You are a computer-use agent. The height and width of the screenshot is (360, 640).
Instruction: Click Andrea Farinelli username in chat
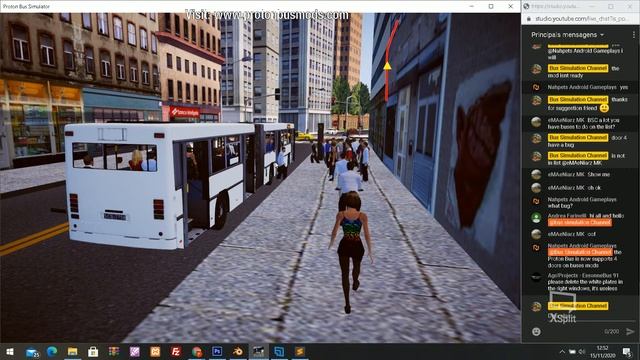[x=567, y=216]
